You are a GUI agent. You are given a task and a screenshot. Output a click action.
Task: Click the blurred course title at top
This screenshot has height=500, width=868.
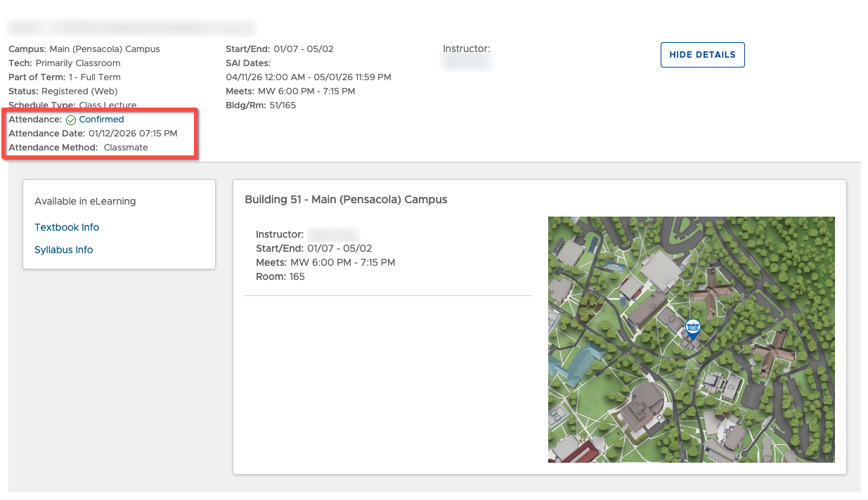coord(131,27)
